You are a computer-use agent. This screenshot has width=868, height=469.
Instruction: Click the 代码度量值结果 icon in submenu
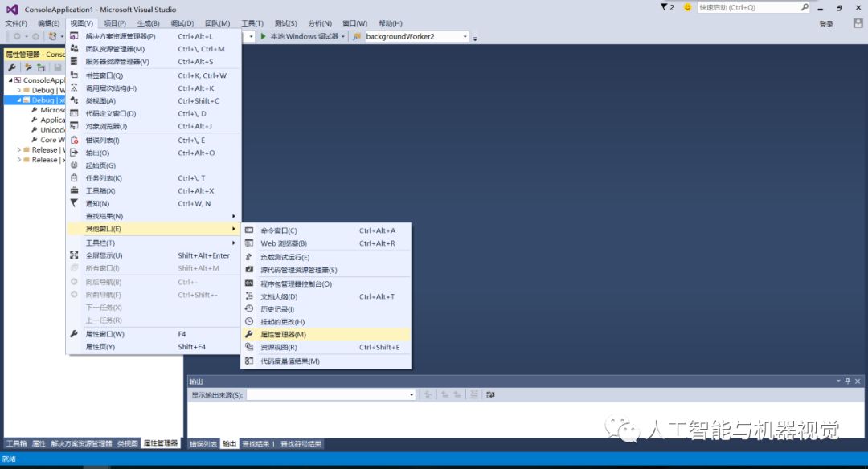(249, 361)
